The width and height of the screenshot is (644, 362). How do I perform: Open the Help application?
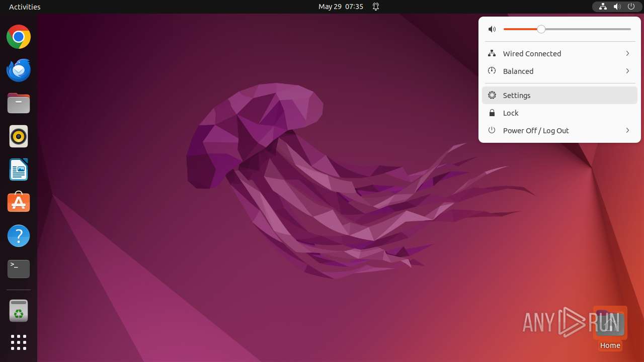click(19, 236)
